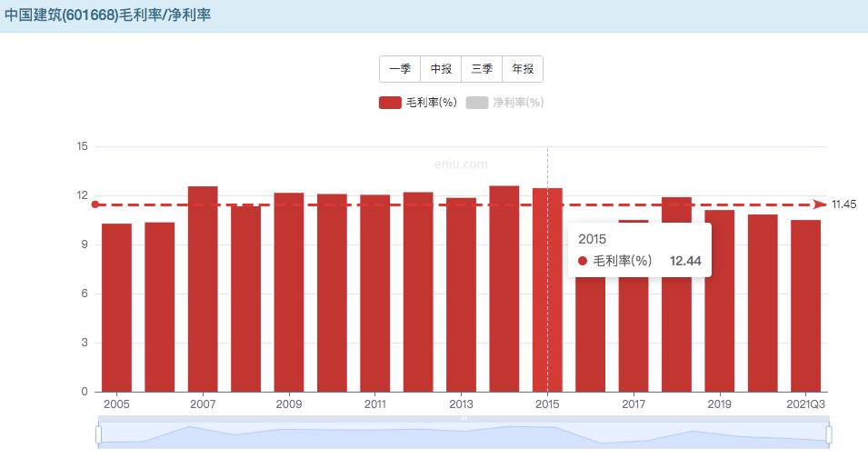Click the red dot in the tooltip
868x468 pixels.
583,261
